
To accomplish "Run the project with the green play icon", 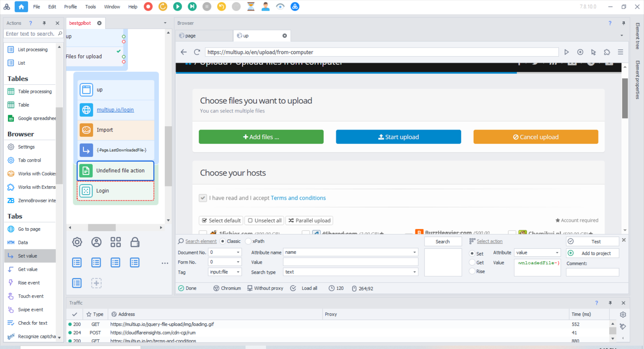I will click(x=178, y=7).
